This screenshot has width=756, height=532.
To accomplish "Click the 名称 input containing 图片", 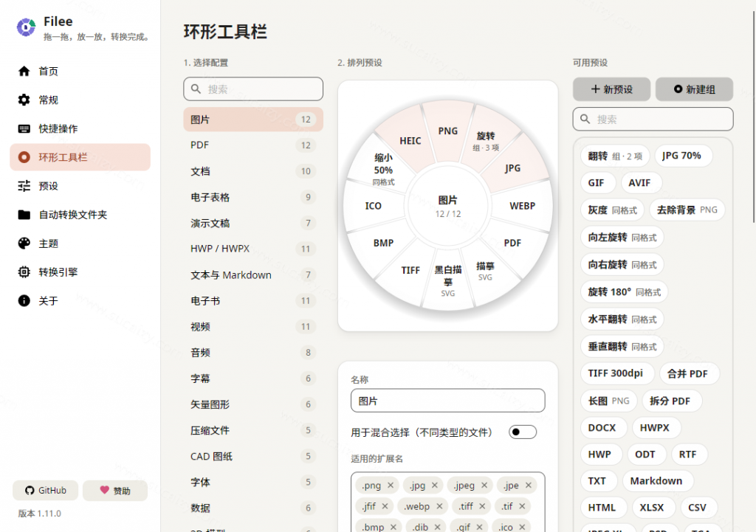I will coord(448,401).
